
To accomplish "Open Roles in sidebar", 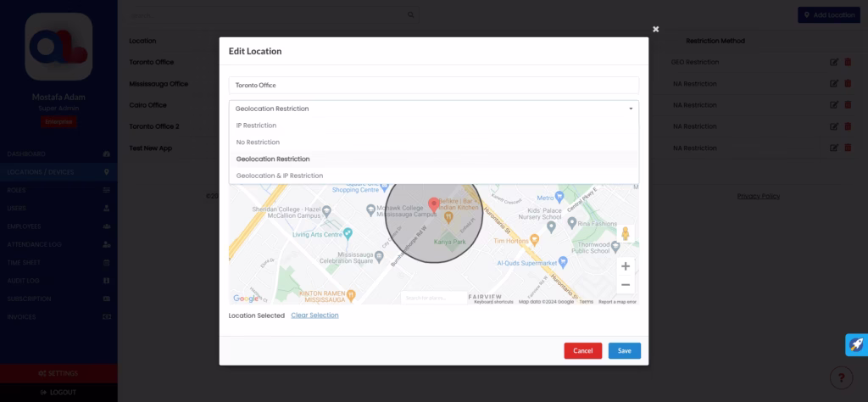I will pyautogui.click(x=58, y=190).
